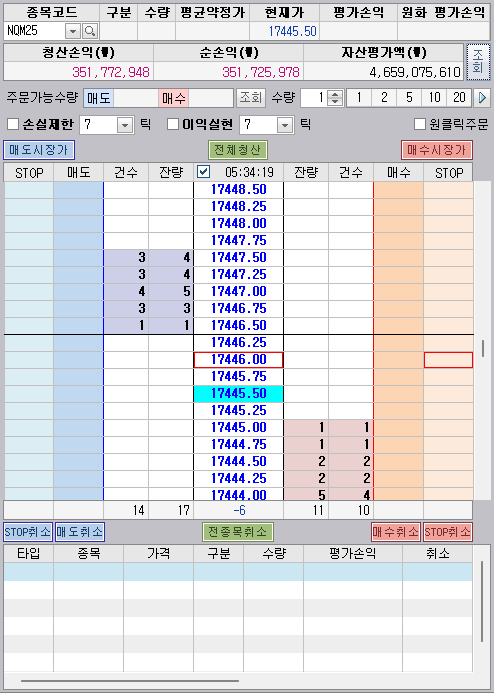Click the order book vertical scrollbar thumb
494x693 pixels.
(483, 349)
